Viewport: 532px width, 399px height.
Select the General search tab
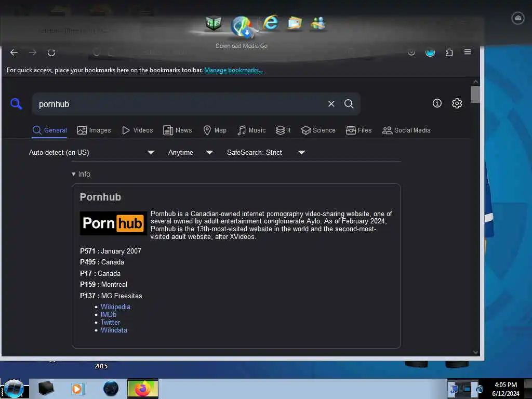point(49,130)
